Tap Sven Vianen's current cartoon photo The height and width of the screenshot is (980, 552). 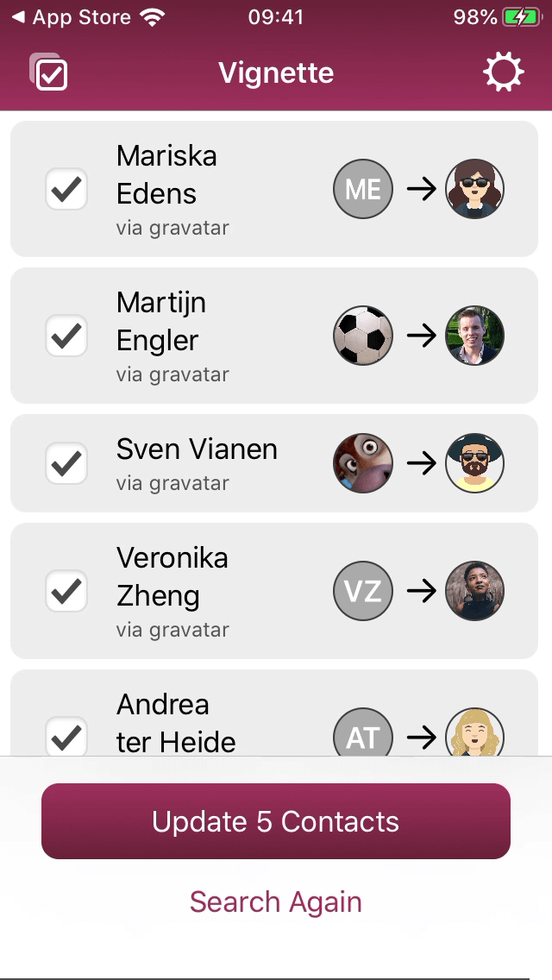363,463
